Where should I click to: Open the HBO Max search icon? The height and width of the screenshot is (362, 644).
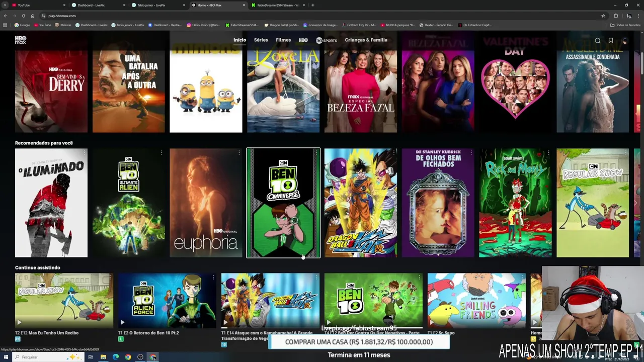click(598, 41)
